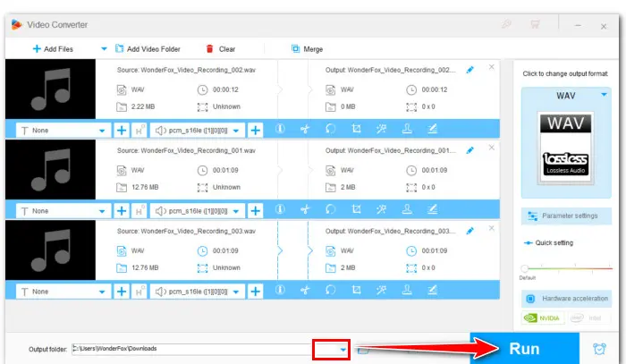Image resolution: width=626 pixels, height=364 pixels.
Task: Click Add Files button
Action: pos(53,49)
